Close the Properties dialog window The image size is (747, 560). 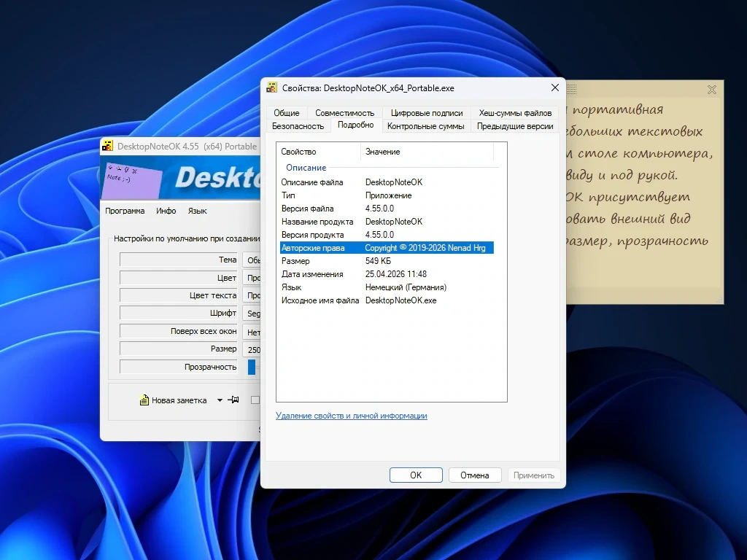554,87
